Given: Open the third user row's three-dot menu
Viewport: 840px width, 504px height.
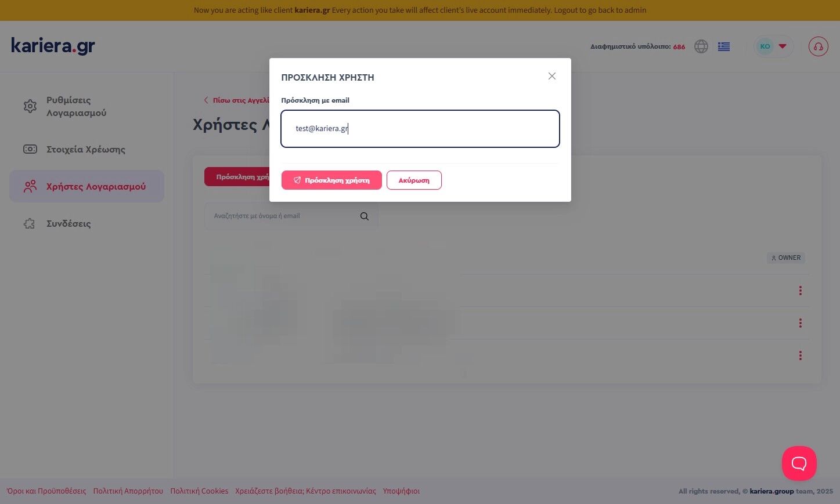Looking at the screenshot, I should point(800,356).
